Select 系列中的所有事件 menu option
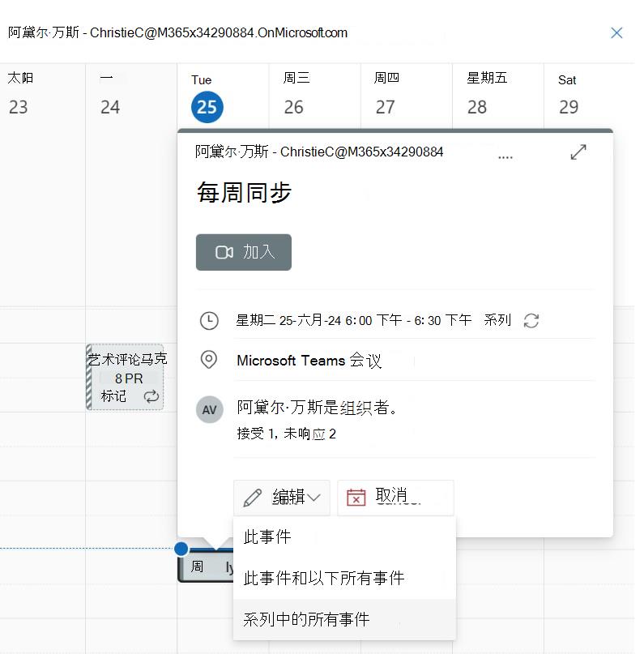The width and height of the screenshot is (644, 654). 344,619
